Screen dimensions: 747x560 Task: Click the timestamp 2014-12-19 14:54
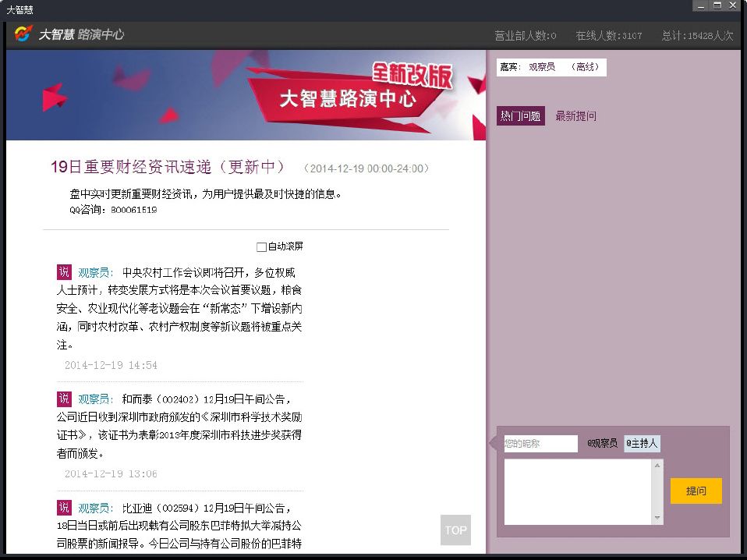(111, 365)
